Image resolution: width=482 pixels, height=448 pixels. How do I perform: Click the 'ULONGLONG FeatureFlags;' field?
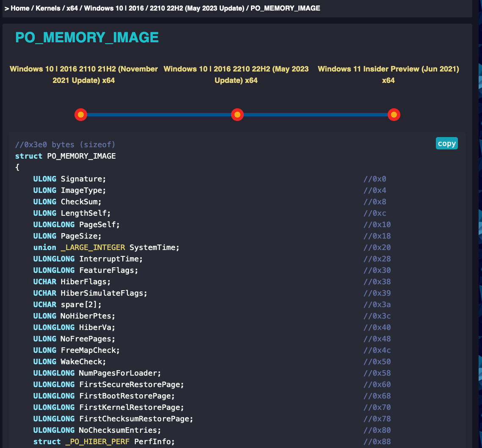coord(86,270)
